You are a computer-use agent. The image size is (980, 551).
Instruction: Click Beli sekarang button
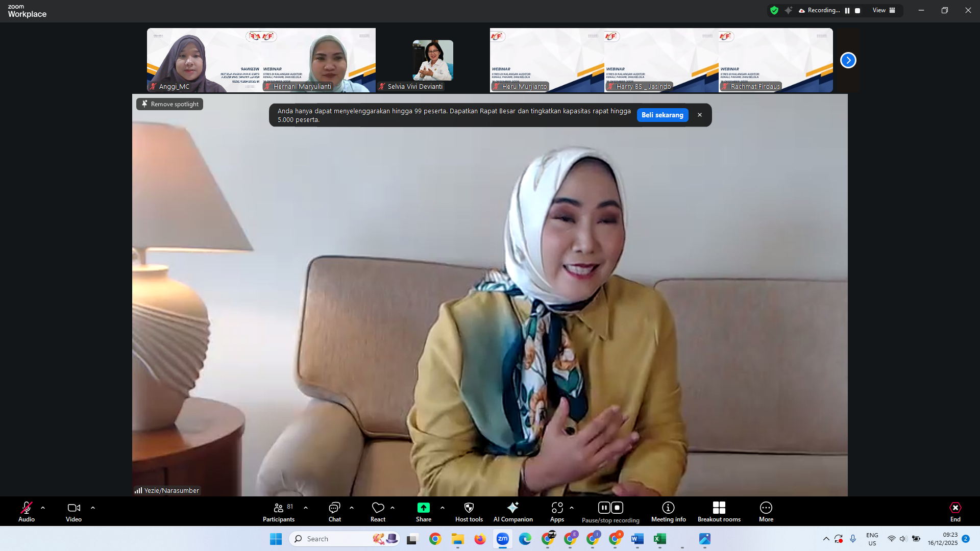tap(662, 115)
